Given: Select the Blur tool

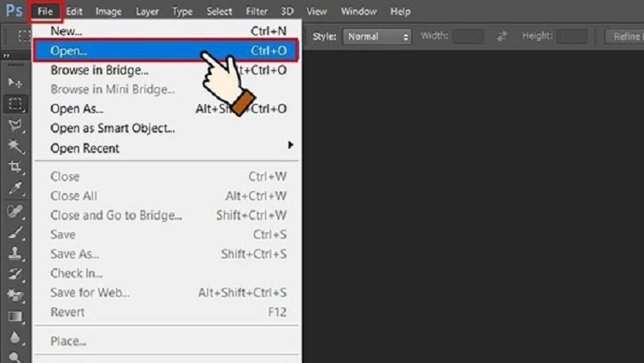Looking at the screenshot, I should 15,337.
